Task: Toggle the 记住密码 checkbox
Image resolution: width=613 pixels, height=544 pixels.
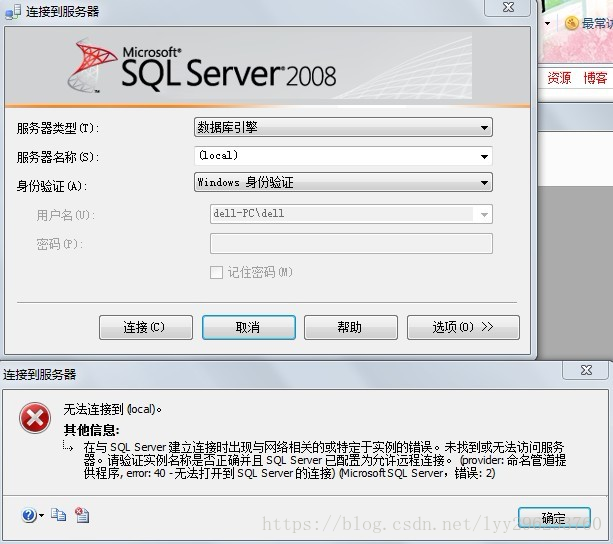Action: coord(217,272)
